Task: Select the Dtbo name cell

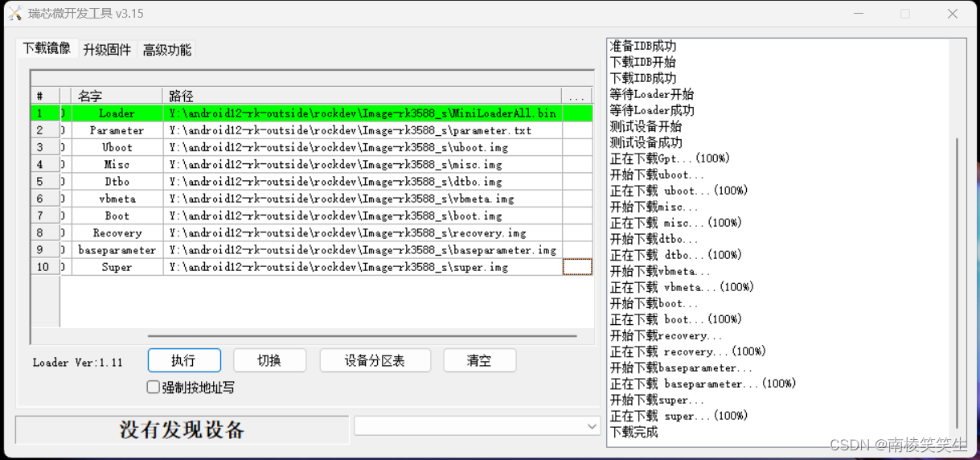Action: pyautogui.click(x=117, y=181)
